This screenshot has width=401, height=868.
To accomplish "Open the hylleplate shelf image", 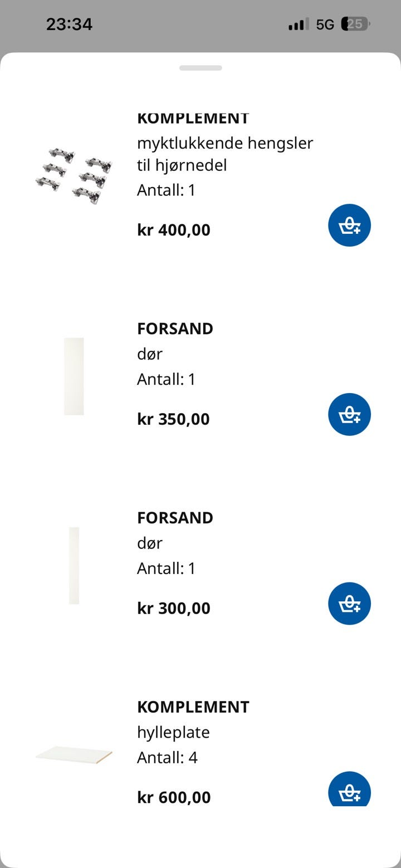I will point(74,755).
